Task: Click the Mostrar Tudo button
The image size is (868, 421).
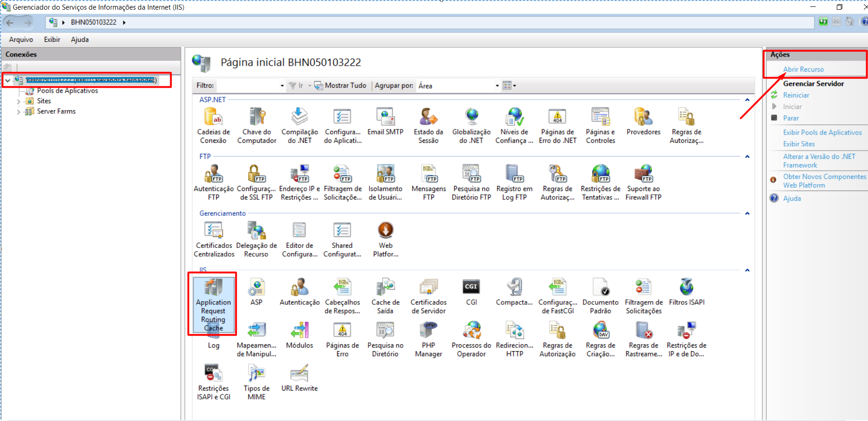Action: pos(340,85)
